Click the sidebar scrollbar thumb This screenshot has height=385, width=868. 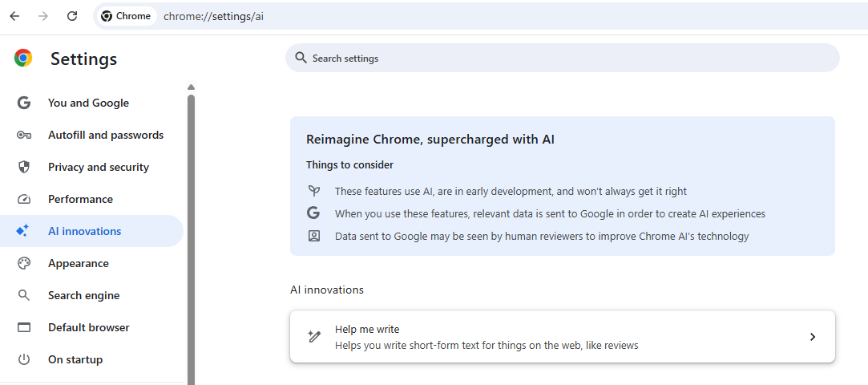click(x=191, y=239)
